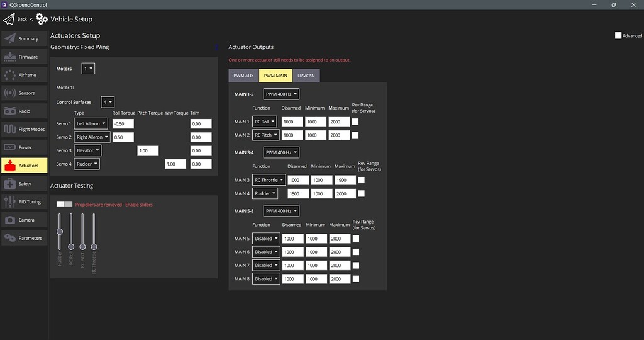Click the Radio controller icon

pos(10,111)
